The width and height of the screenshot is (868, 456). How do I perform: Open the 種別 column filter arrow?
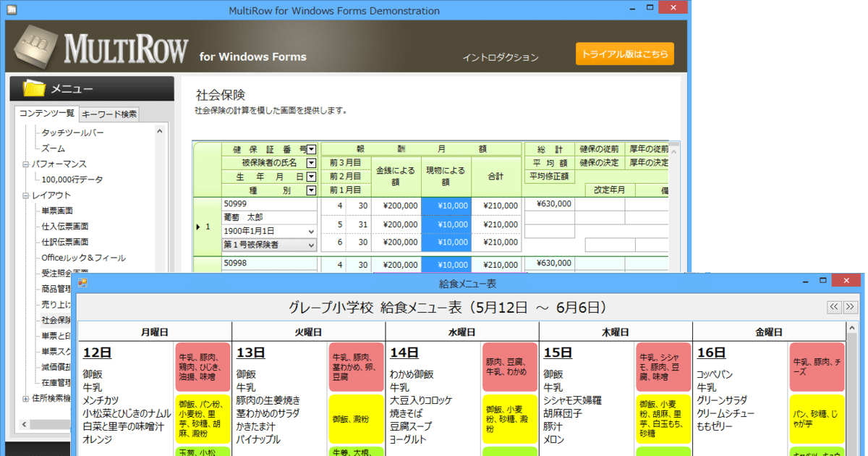(312, 190)
